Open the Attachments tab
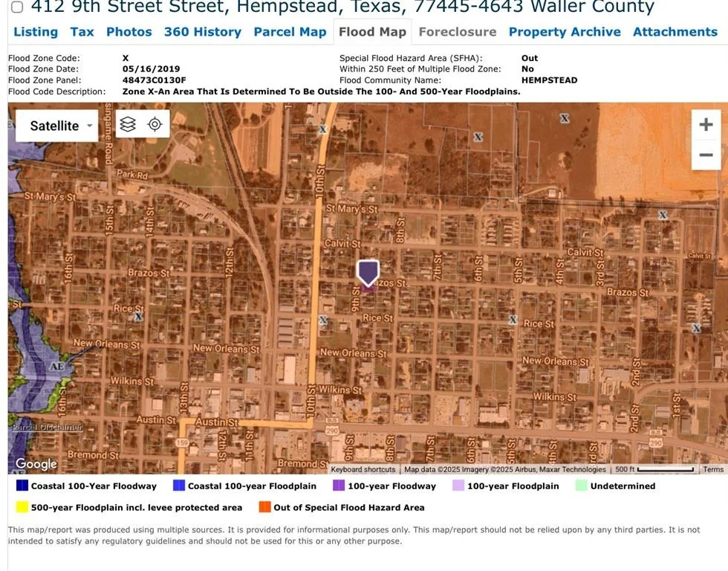 coord(675,31)
